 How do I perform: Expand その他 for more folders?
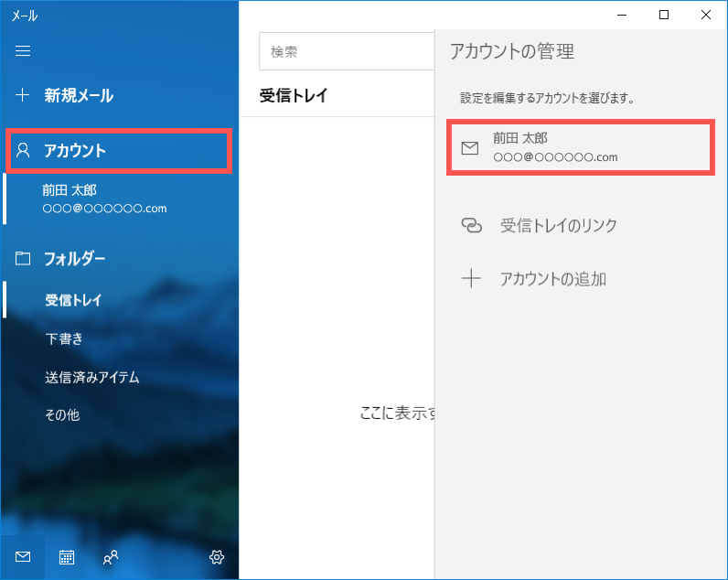pyautogui.click(x=62, y=414)
